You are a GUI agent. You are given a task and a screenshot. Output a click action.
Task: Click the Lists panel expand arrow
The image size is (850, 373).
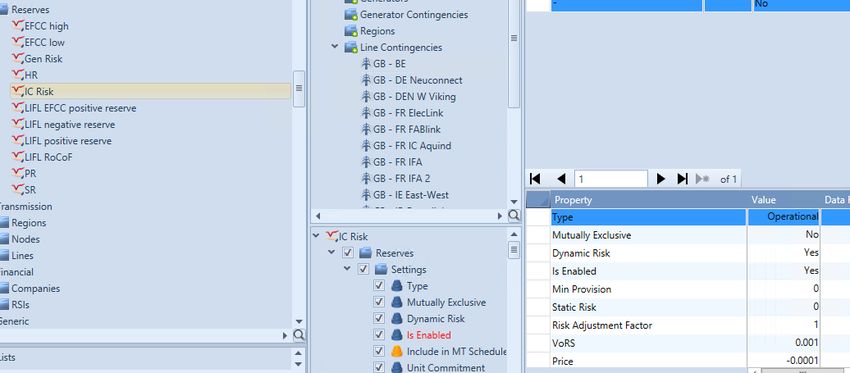[298, 353]
